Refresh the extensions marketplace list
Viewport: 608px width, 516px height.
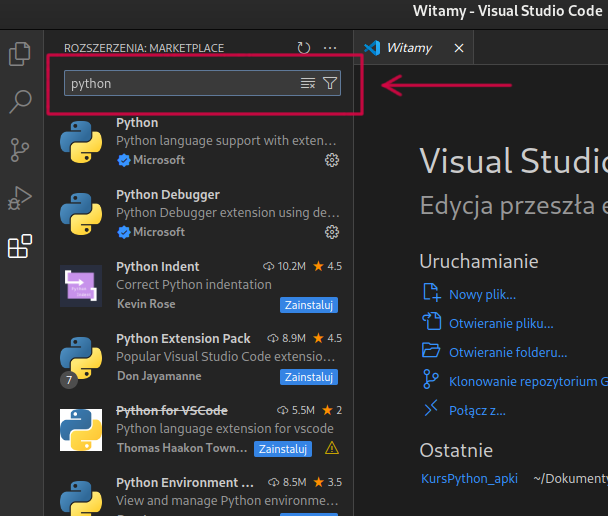click(x=304, y=48)
